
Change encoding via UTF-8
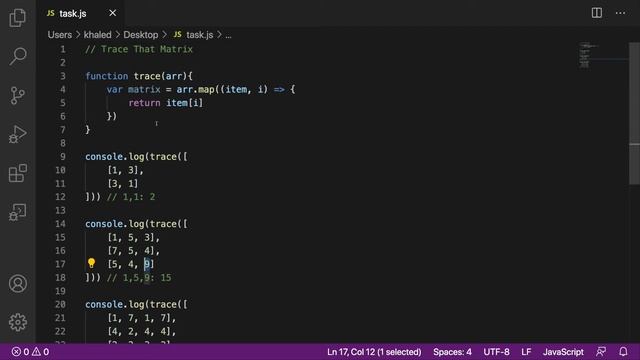click(x=496, y=352)
